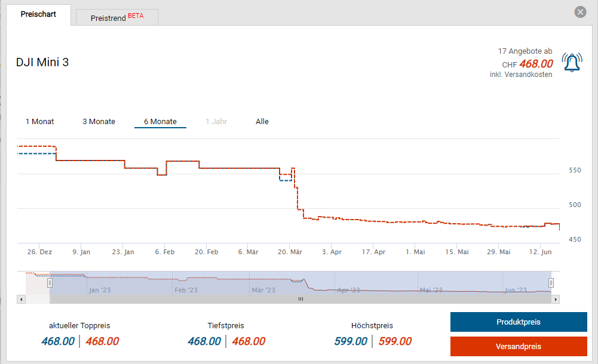Click the right range handle in navigator
The image size is (598, 364).
pyautogui.click(x=551, y=283)
